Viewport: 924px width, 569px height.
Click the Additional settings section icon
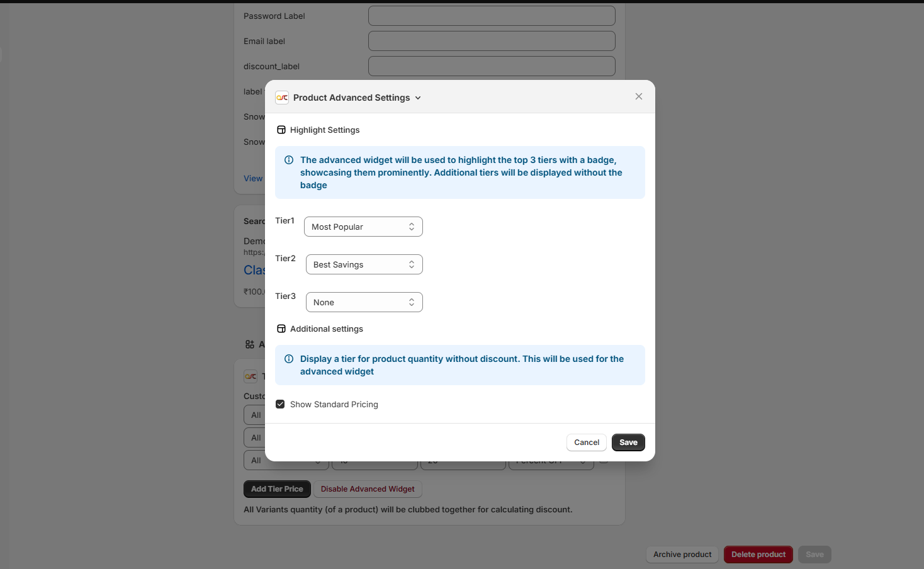[x=281, y=329]
